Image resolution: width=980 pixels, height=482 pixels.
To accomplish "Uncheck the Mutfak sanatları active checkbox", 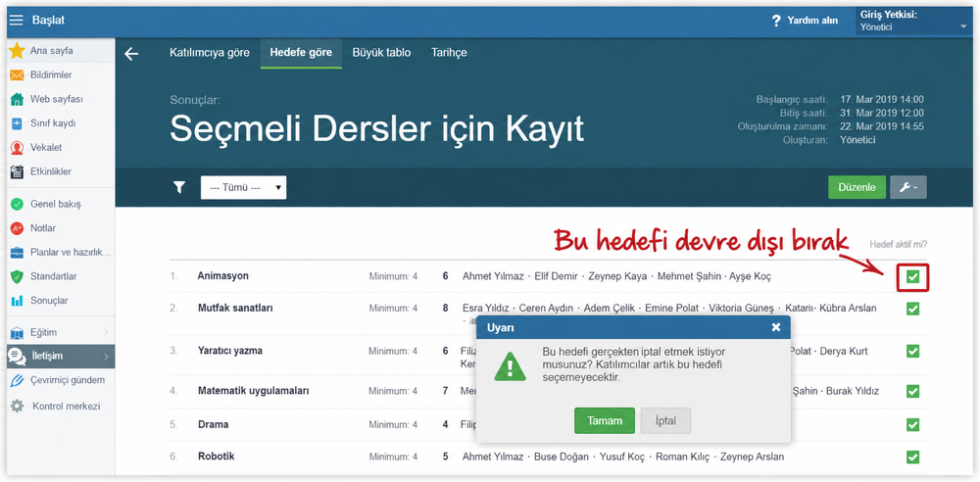I will coord(913,309).
